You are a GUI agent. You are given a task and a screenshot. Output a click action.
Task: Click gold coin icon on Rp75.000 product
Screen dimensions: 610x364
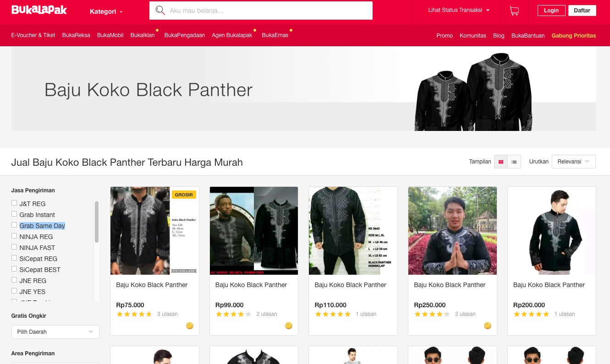click(x=190, y=326)
